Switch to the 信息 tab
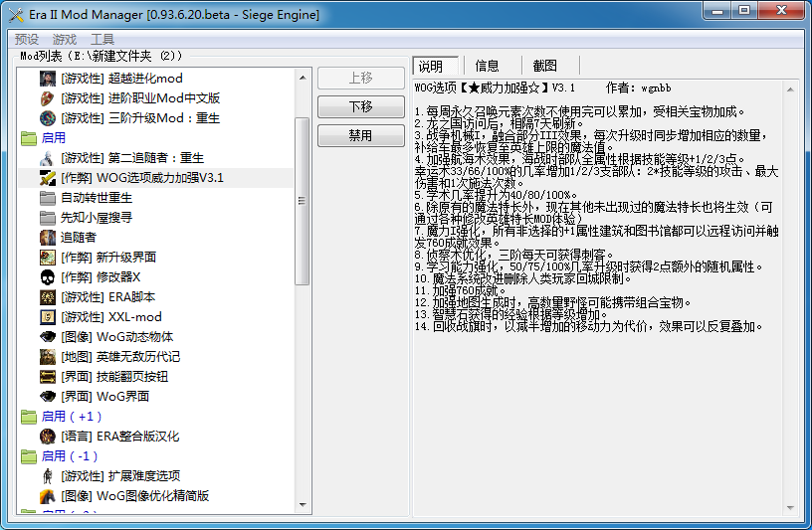812x530 pixels. [487, 66]
